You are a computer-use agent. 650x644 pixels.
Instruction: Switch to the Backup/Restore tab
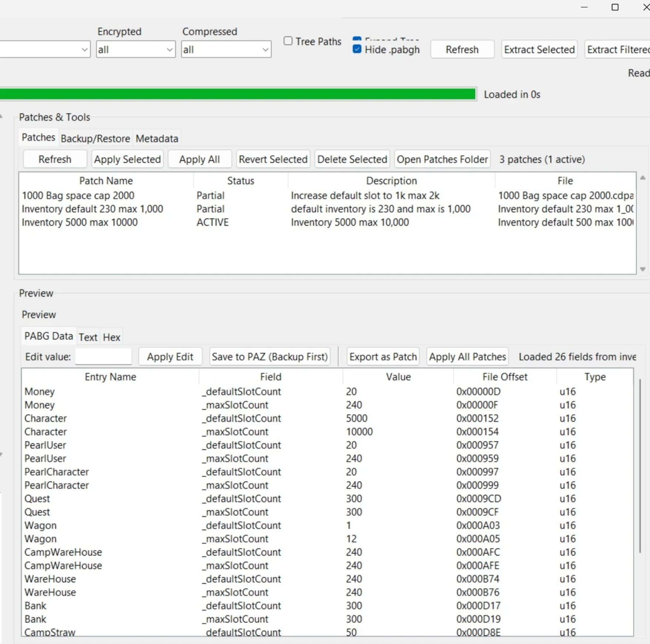(x=95, y=139)
